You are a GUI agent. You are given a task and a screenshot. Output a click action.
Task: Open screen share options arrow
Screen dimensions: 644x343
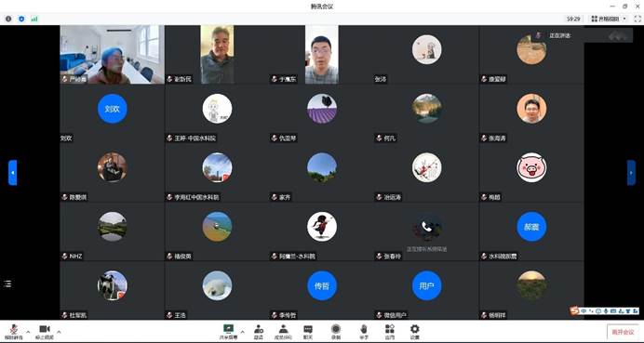242,332
